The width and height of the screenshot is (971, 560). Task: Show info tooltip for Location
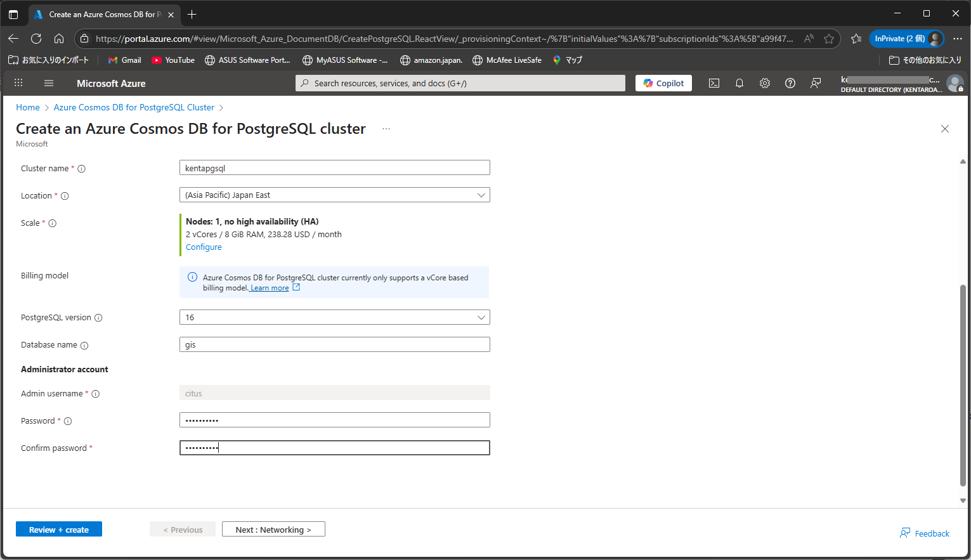(65, 196)
